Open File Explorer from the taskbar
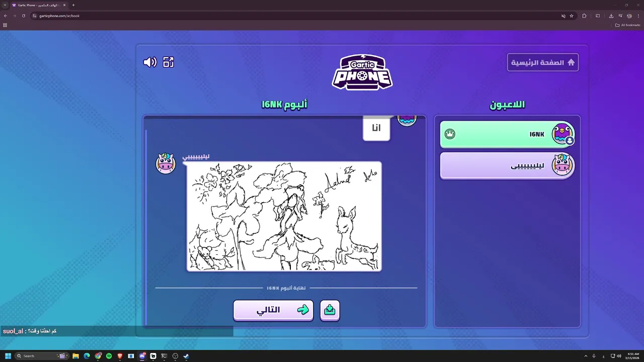Image resolution: width=644 pixels, height=362 pixels. point(75,356)
